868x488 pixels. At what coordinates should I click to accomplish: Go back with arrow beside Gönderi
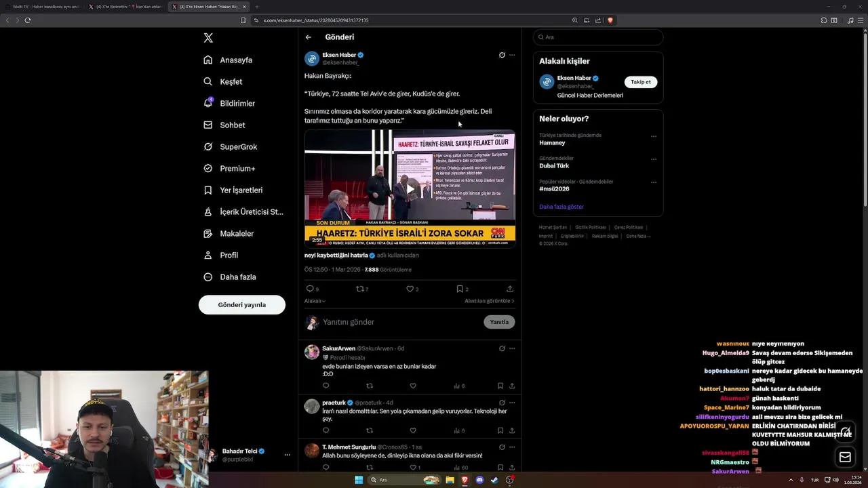(x=309, y=37)
